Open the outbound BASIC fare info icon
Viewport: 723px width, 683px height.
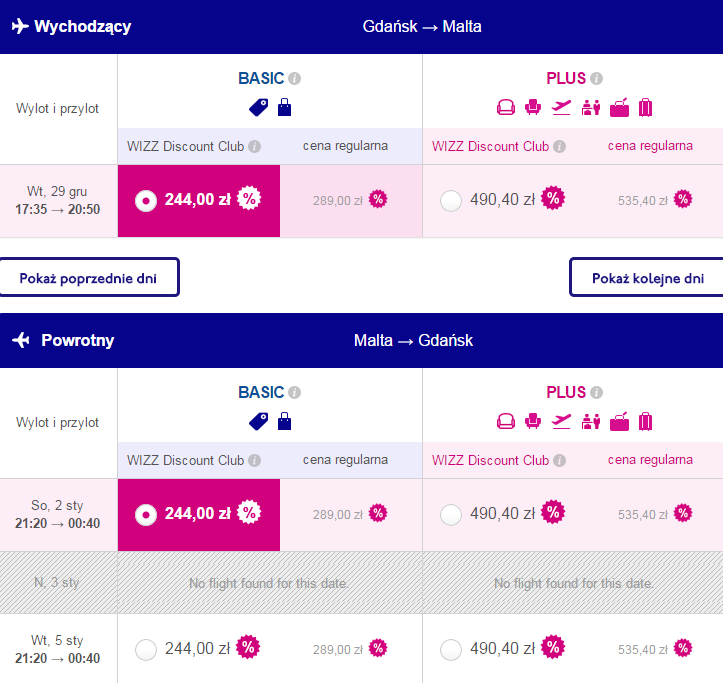(295, 78)
